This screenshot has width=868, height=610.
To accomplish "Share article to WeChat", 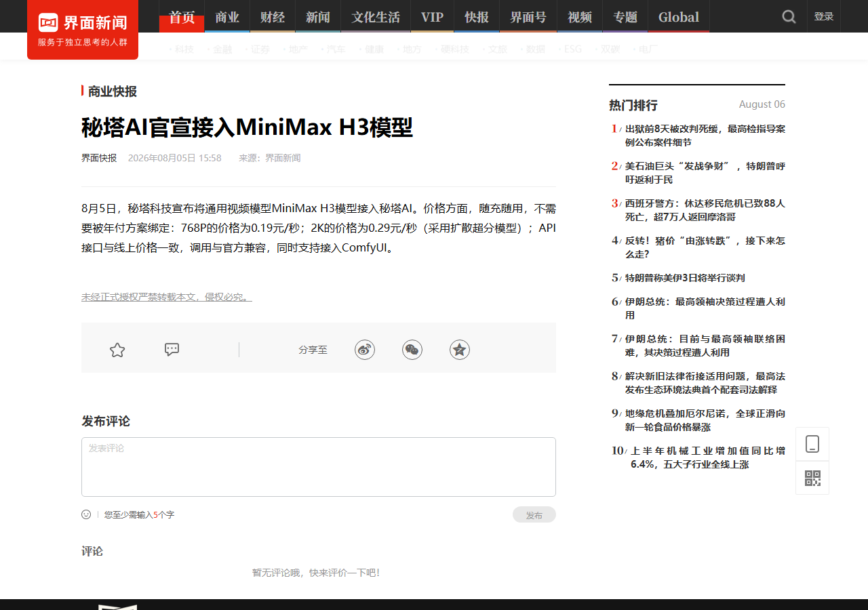I will point(412,350).
